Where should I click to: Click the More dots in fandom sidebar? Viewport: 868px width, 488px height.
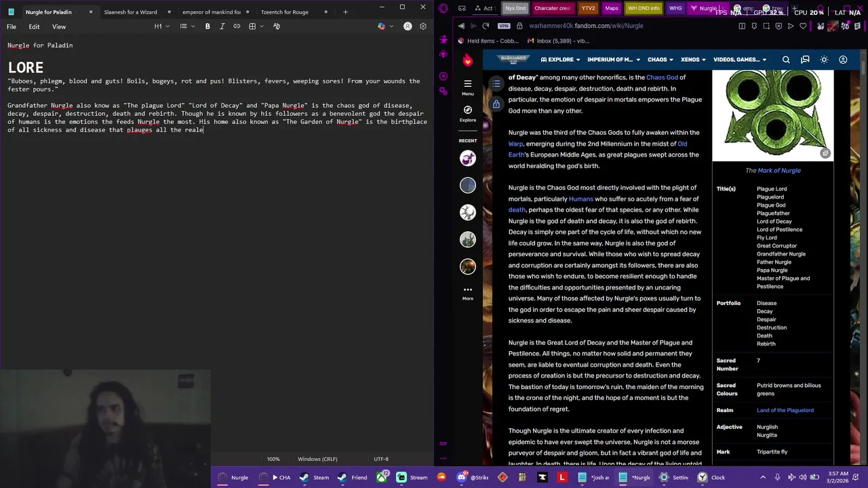pos(467,292)
